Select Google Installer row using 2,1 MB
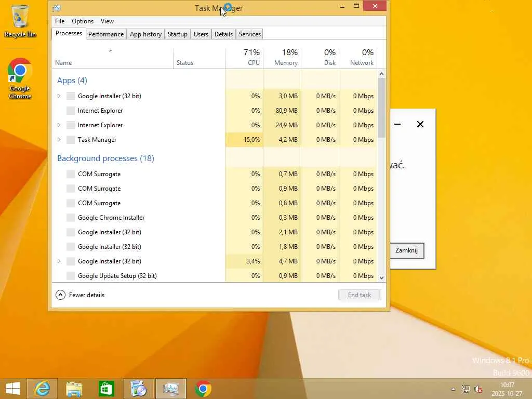This screenshot has width=532, height=399. pyautogui.click(x=214, y=232)
